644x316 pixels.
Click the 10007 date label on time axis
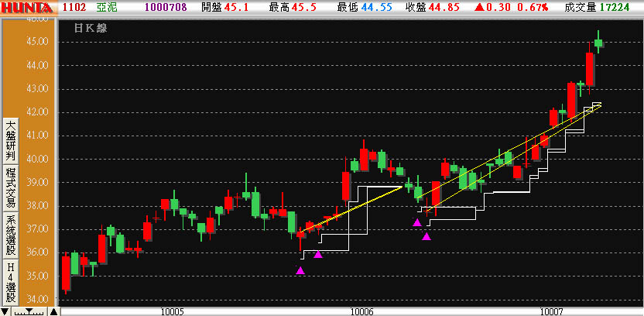[551, 311]
